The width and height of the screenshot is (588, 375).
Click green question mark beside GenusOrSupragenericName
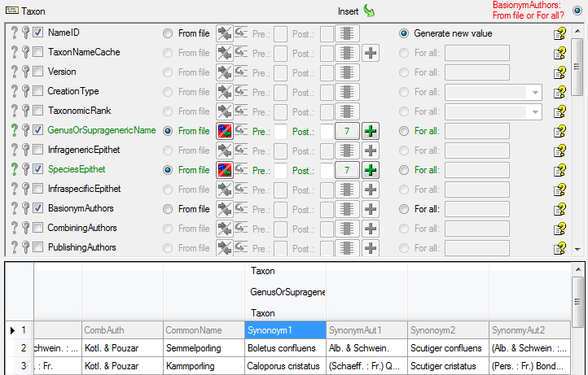click(13, 130)
